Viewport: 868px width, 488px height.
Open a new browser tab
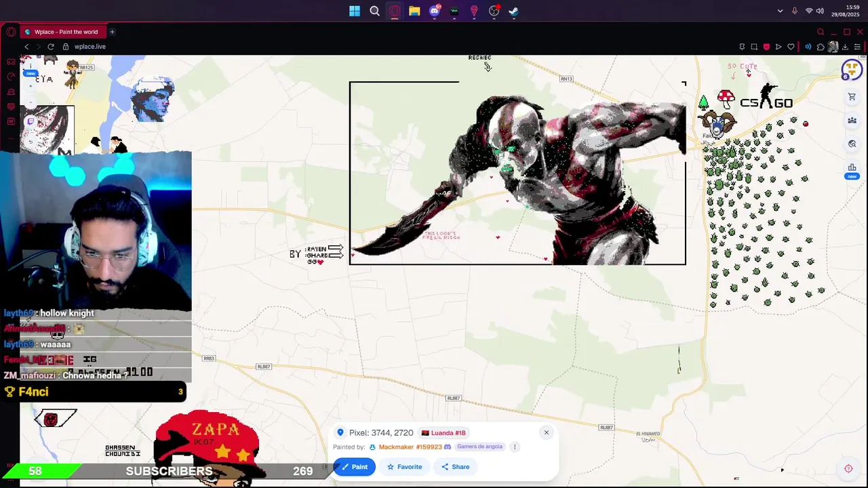click(112, 32)
